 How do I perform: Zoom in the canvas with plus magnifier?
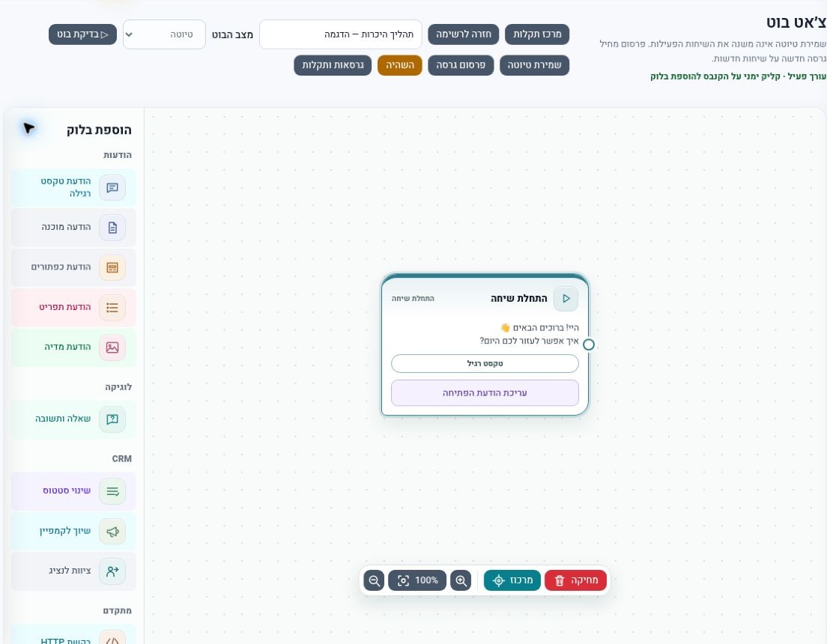[x=461, y=580]
